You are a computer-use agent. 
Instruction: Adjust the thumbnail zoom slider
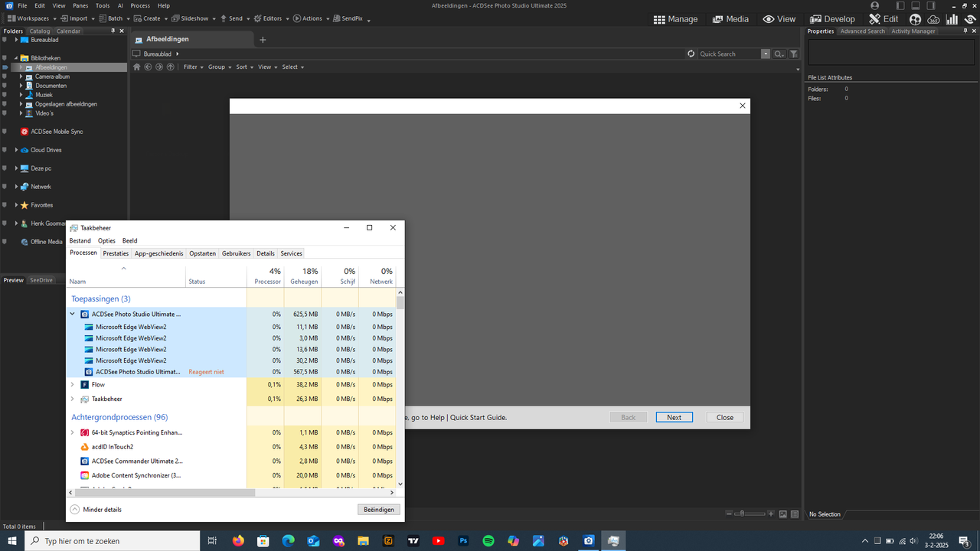[x=750, y=514]
